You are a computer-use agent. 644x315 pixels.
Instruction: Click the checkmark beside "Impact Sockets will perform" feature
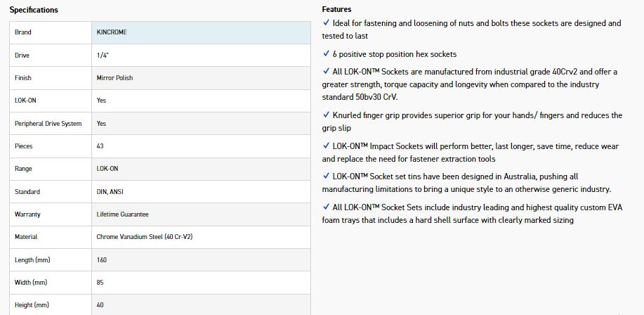(x=326, y=146)
